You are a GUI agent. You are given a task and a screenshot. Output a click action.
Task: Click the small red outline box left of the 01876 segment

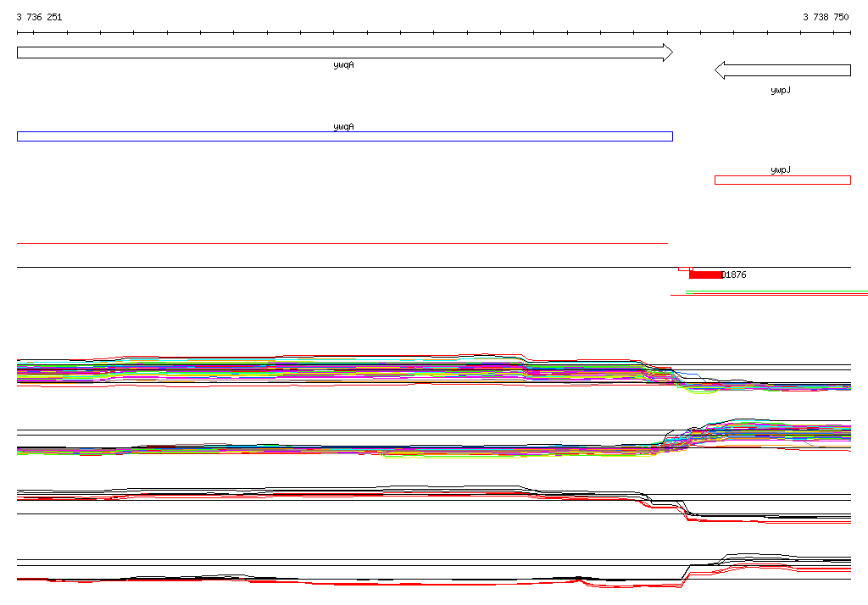685,269
